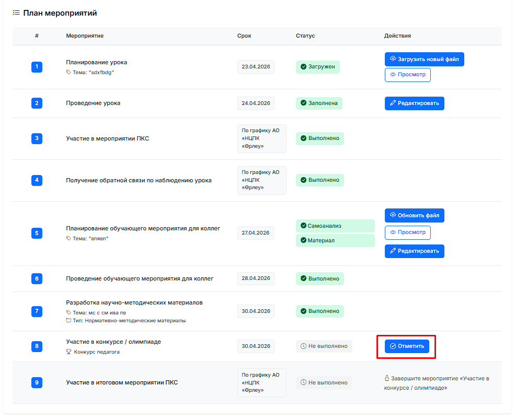
Task: Click the checkmark icon in Самоанализ badge
Action: point(303,226)
